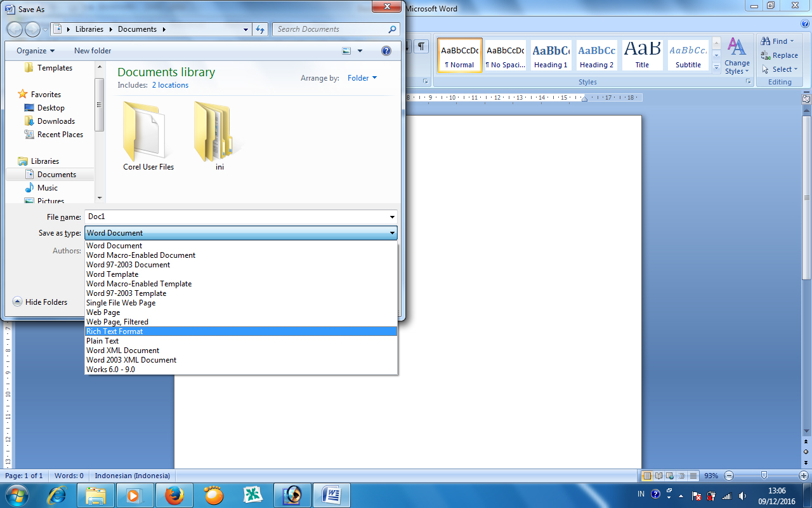
Task: Apply the Heading 1 style
Action: pos(551,55)
